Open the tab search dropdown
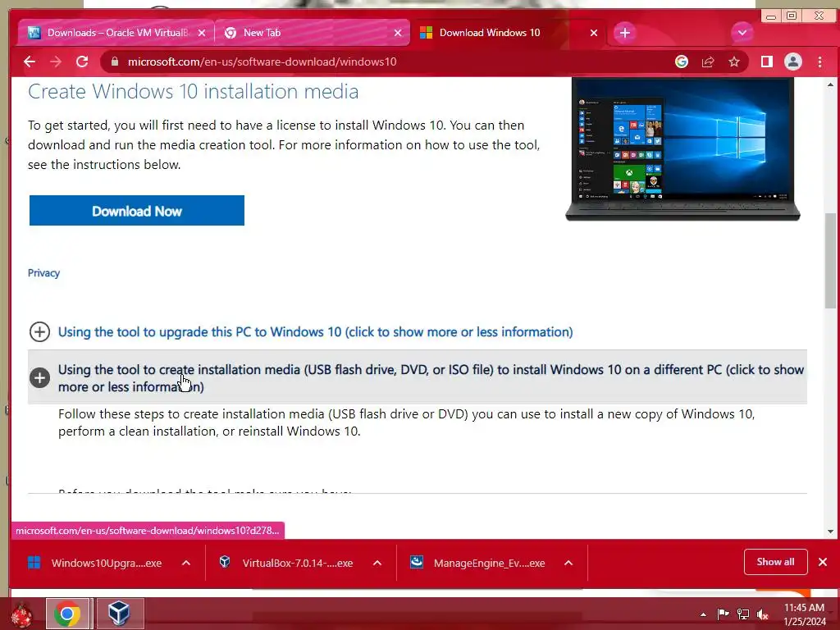The height and width of the screenshot is (630, 840). tap(742, 33)
